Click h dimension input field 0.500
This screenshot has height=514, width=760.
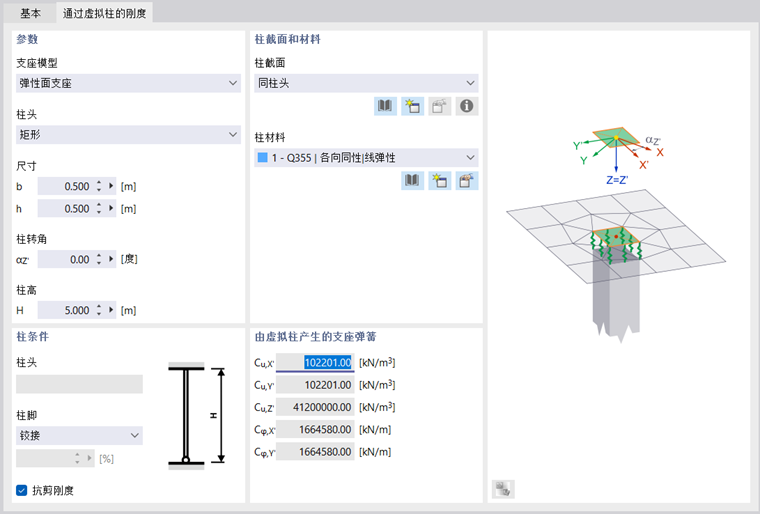[x=65, y=209]
